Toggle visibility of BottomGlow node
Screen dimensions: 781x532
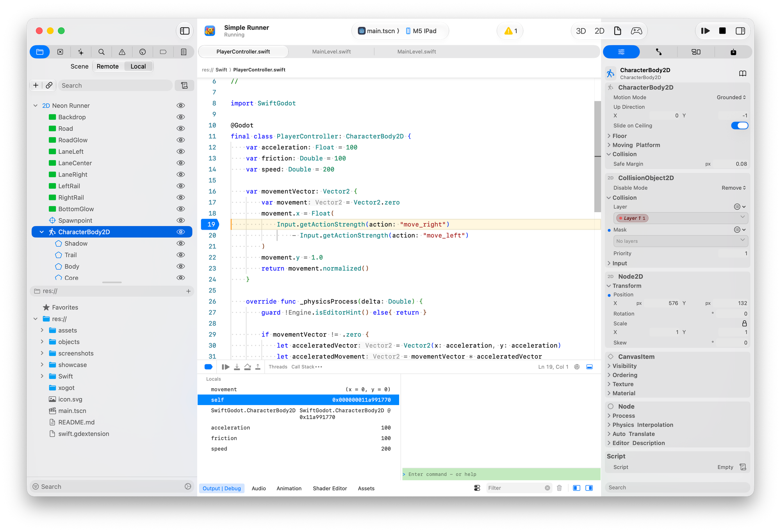click(x=180, y=209)
